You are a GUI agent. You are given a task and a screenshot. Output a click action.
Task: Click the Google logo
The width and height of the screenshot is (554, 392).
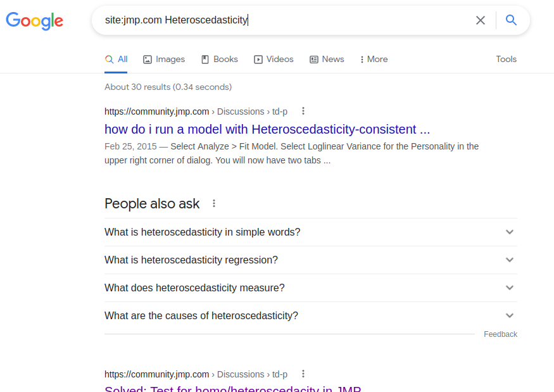pos(34,21)
